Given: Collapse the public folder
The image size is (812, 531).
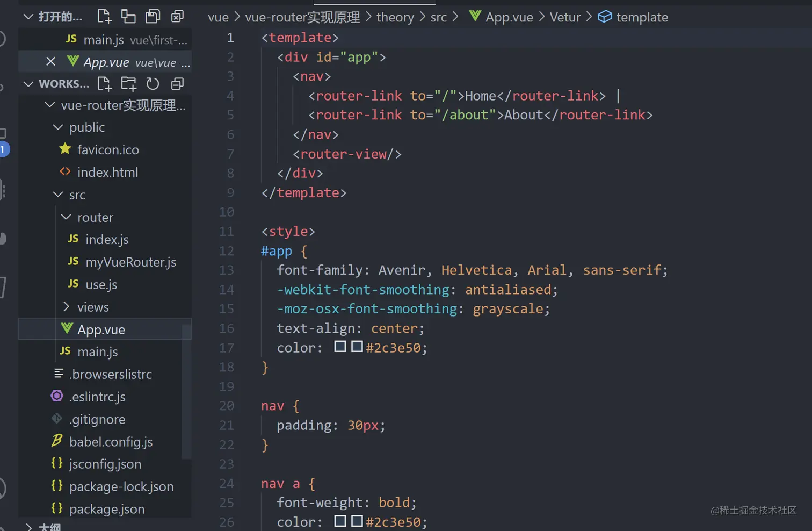Looking at the screenshot, I should point(58,127).
